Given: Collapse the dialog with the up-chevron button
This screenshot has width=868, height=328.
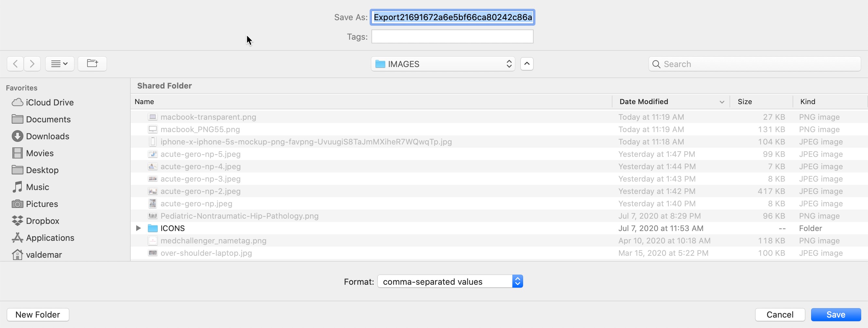Looking at the screenshot, I should point(527,64).
